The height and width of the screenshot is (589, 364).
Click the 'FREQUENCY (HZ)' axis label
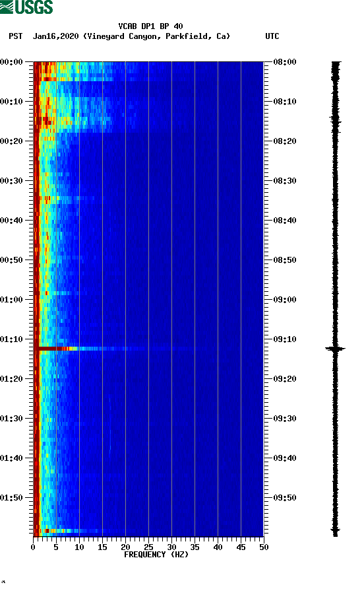click(156, 555)
